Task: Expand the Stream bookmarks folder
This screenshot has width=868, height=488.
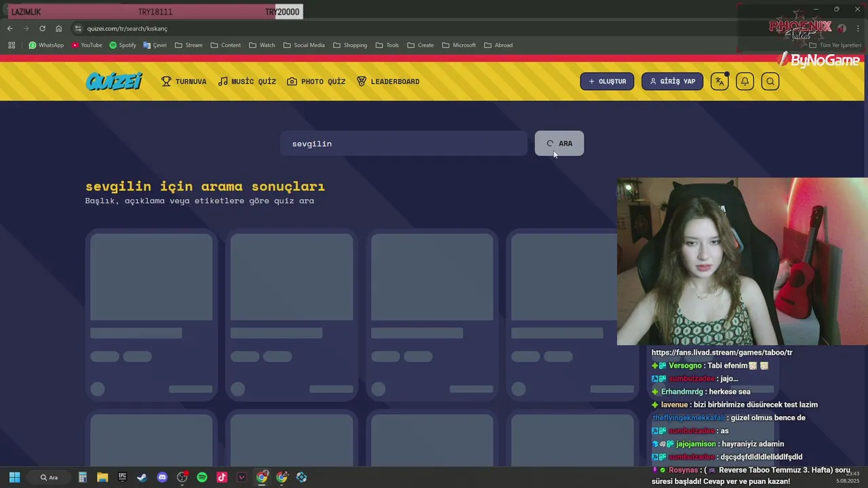Action: [189, 45]
